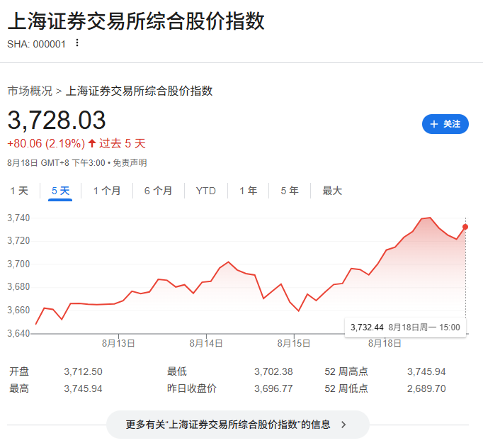Click the page title 上海证券交易所综合股价指数
Screen dimensions: 483x448
coord(136,21)
